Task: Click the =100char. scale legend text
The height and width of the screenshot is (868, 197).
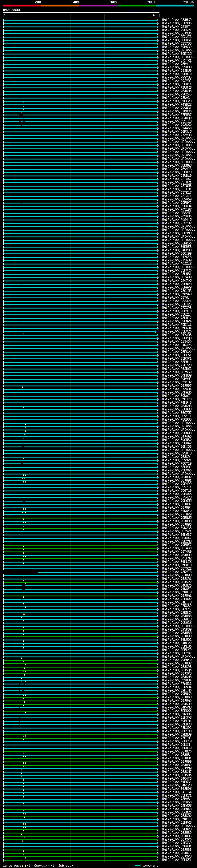Action: pos(149,865)
